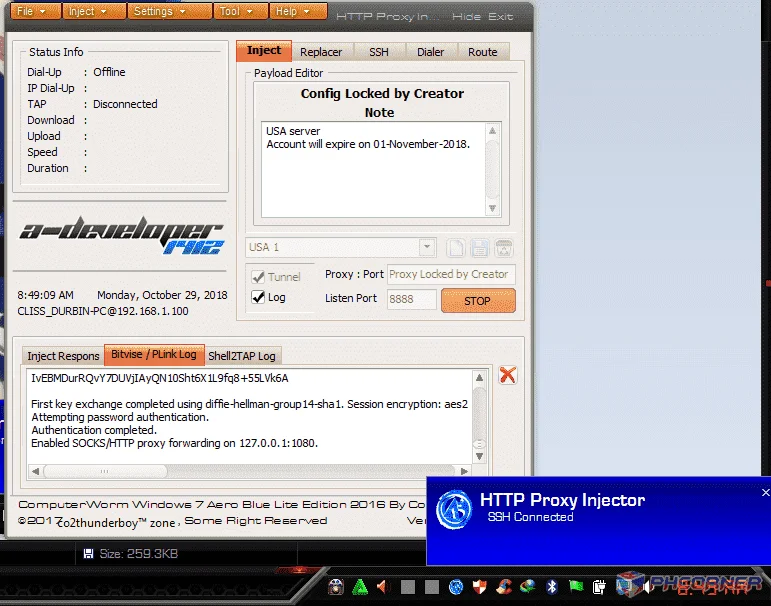Click the new config page icon

[x=456, y=248]
